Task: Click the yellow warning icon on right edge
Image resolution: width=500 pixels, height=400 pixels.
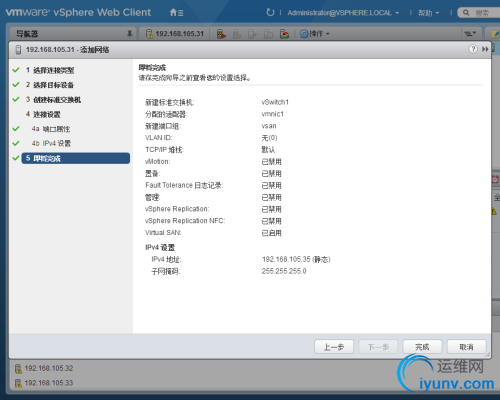Action: pos(494,211)
